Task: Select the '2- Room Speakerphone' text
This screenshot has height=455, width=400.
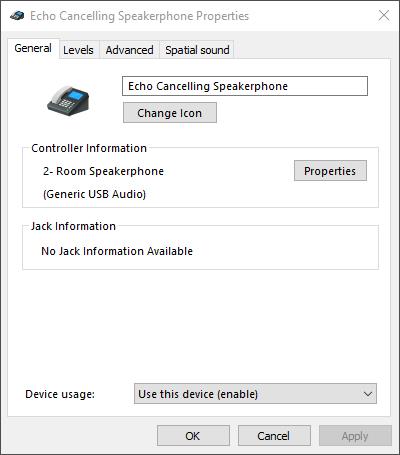Action: pos(103,171)
